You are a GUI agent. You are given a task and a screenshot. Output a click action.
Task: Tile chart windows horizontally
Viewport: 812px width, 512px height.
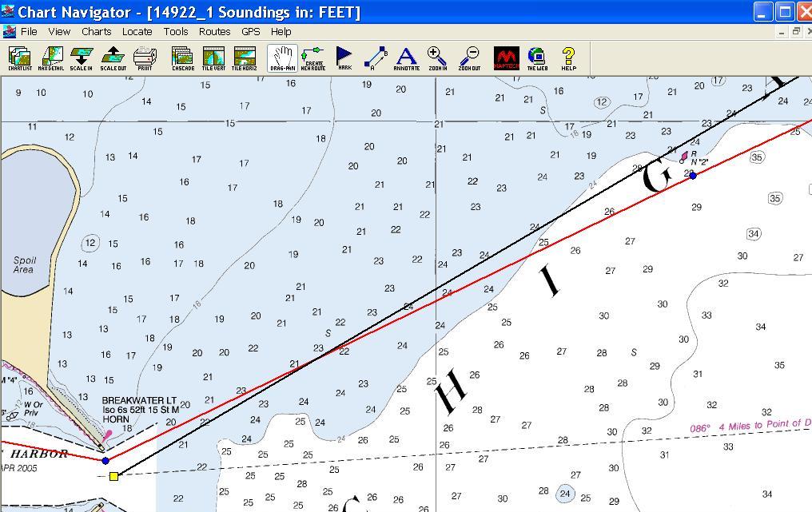(244, 58)
